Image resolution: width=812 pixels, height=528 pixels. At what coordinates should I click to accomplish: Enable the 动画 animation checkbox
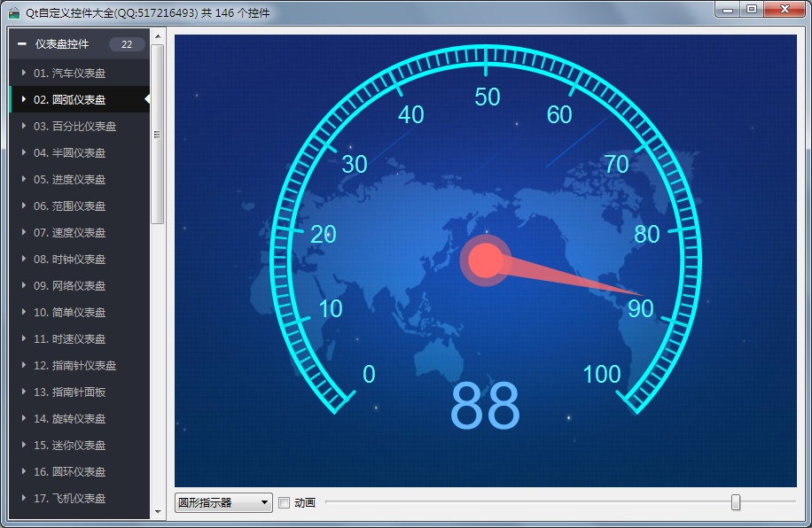tap(284, 502)
